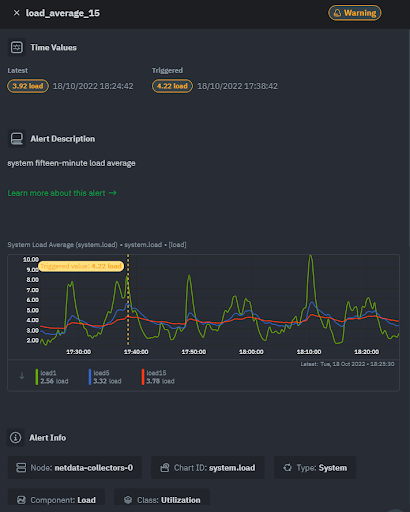410x512 pixels.
Task: Click the latest timestamp 18/10/2022 18:24:42
Action: tap(93, 86)
